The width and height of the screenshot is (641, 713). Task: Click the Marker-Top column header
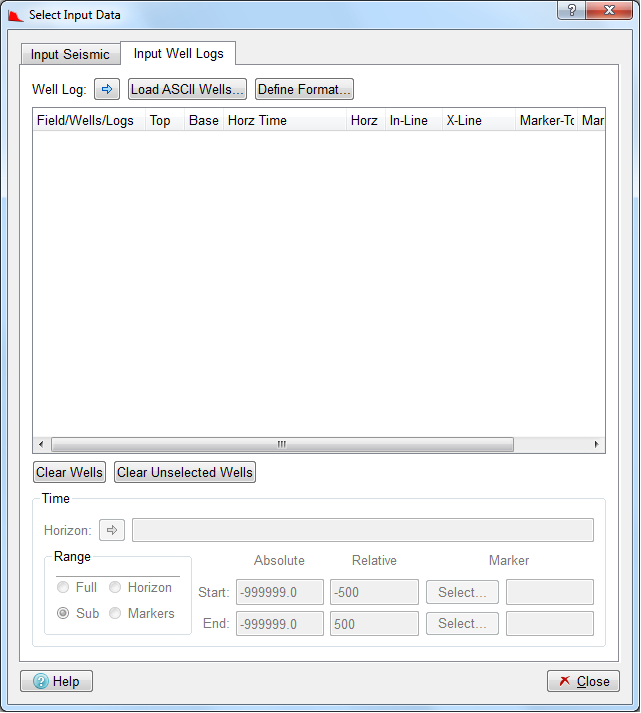coord(546,121)
